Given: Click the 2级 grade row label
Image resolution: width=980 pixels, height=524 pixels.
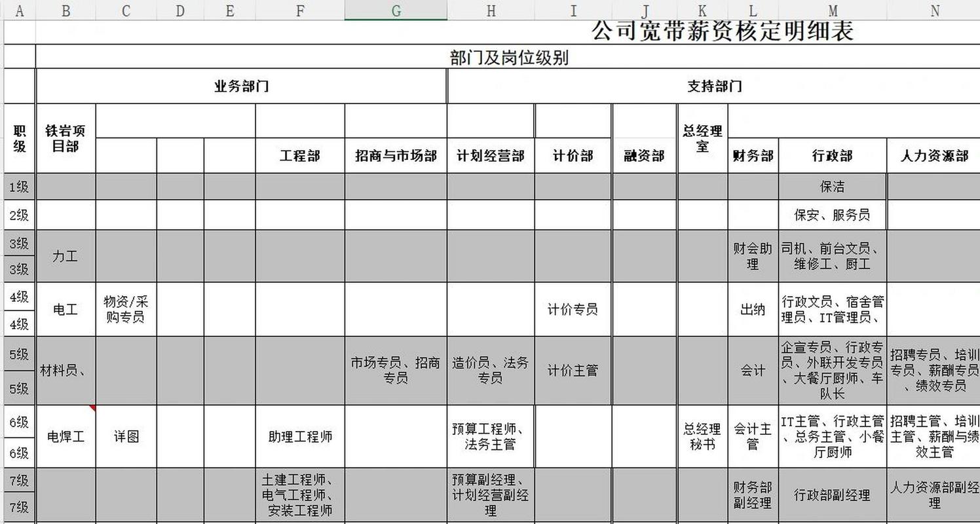Looking at the screenshot, I should (19, 215).
